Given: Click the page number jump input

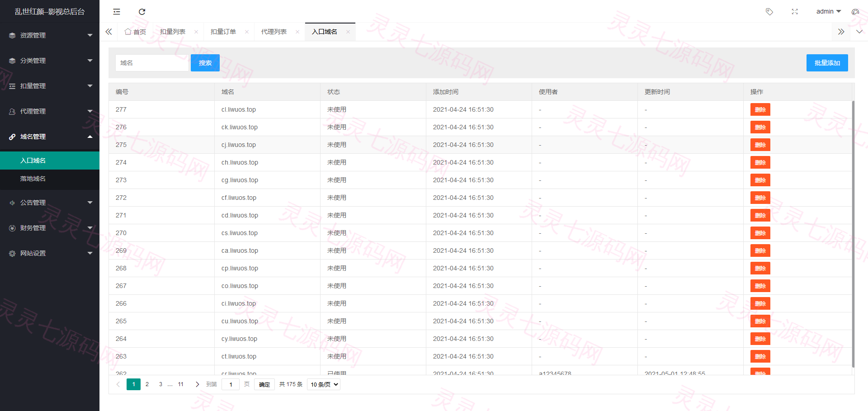Looking at the screenshot, I should click(x=231, y=384).
